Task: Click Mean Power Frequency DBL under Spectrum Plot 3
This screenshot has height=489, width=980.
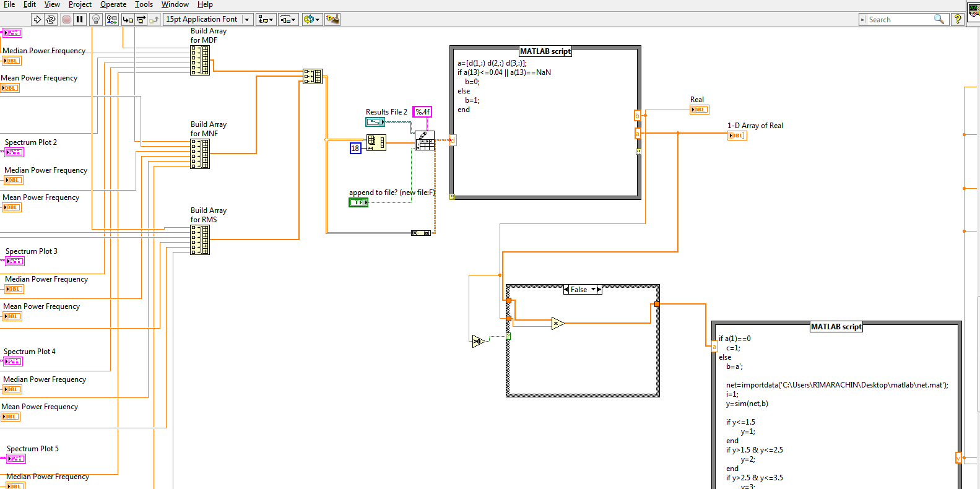Action: click(12, 316)
